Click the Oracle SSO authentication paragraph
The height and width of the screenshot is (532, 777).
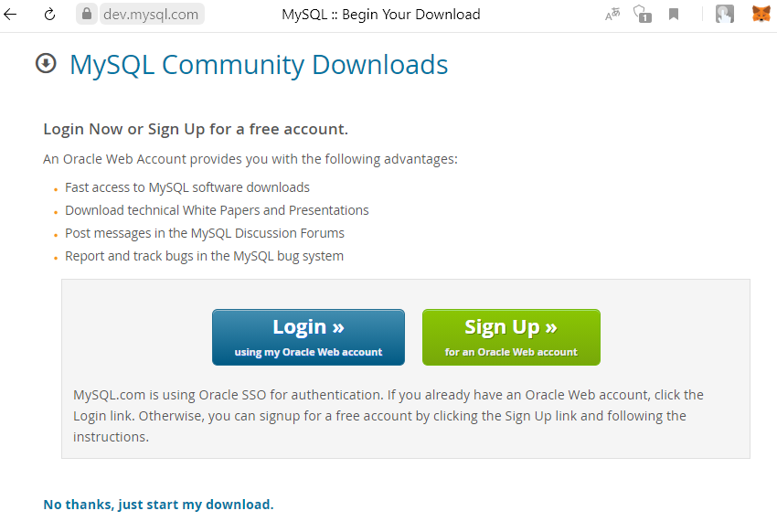pos(388,416)
